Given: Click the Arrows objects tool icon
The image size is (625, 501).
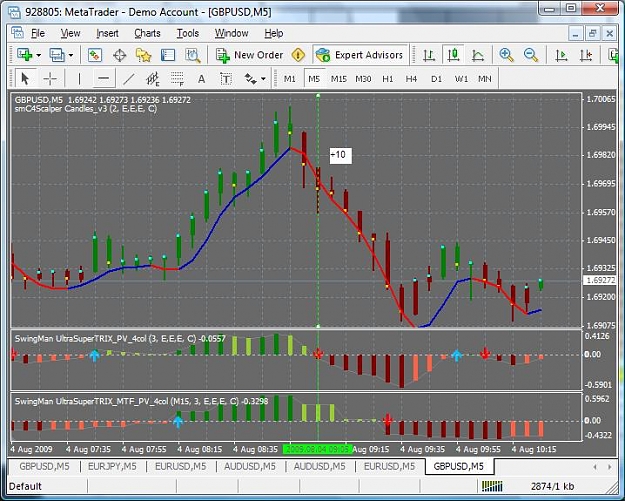Looking at the screenshot, I should pos(250,79).
